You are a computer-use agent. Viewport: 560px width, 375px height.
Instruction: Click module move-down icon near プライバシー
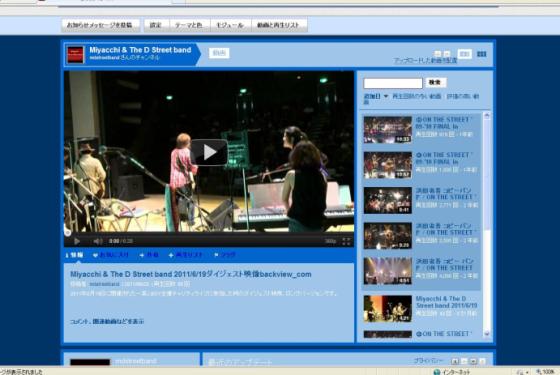coord(473,361)
